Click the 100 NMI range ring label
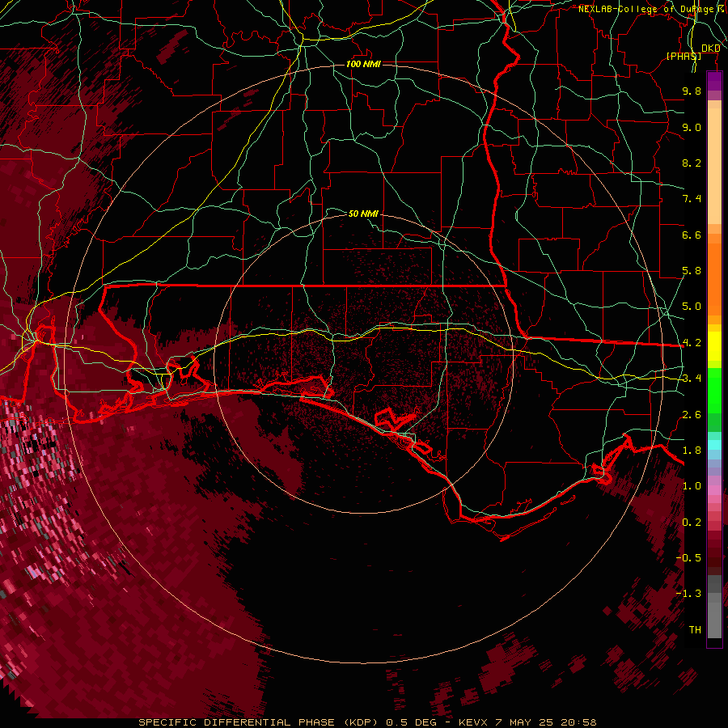The height and width of the screenshot is (728, 728). pyautogui.click(x=363, y=64)
